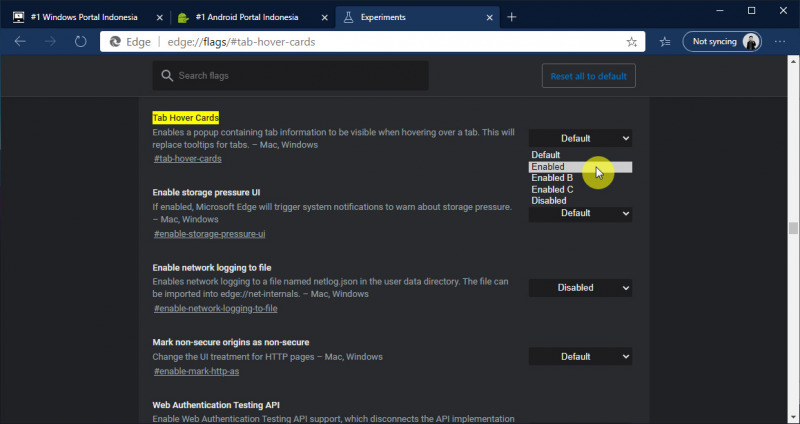Click Enable storage pressure UI heading
This screenshot has height=424, width=800.
coord(206,192)
